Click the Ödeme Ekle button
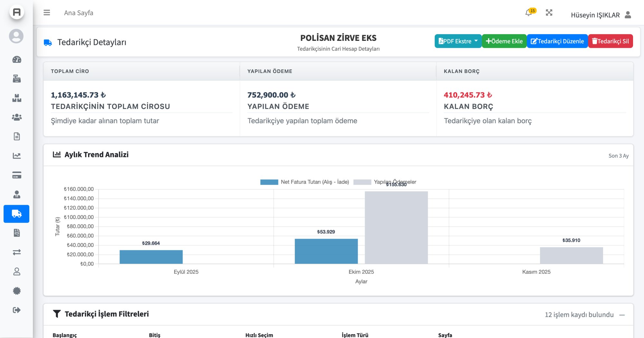 [504, 41]
